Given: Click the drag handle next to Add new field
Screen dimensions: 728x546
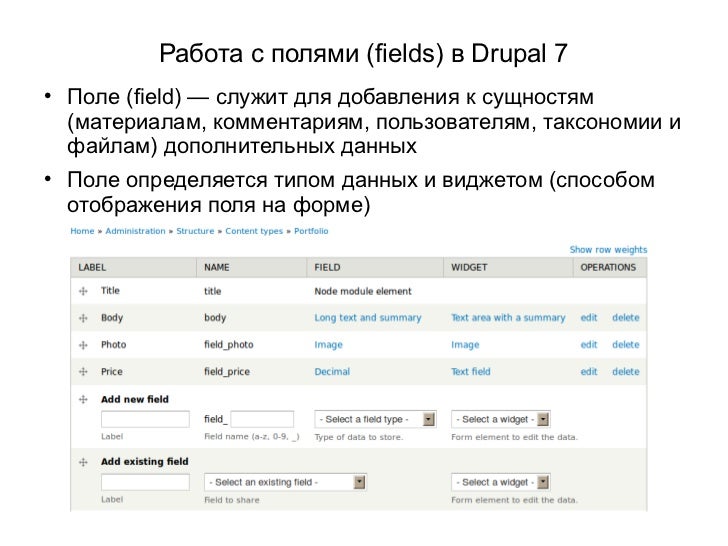Looking at the screenshot, I should coord(84,399).
